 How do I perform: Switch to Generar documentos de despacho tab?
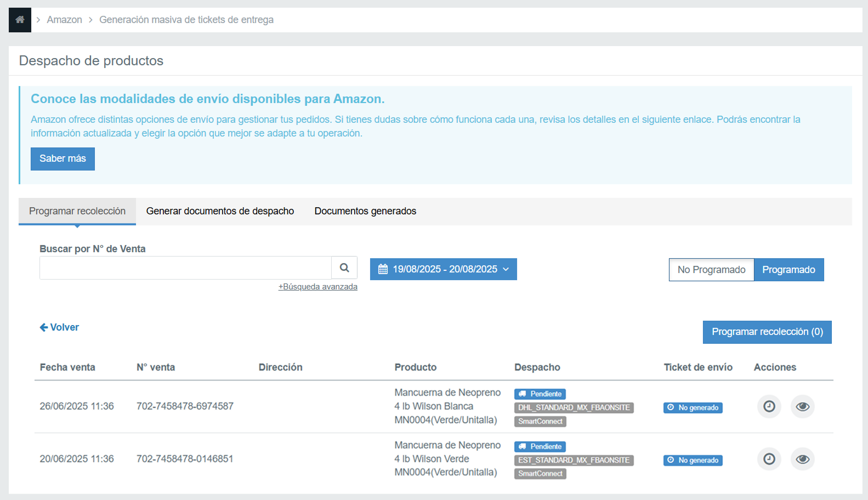[220, 211]
